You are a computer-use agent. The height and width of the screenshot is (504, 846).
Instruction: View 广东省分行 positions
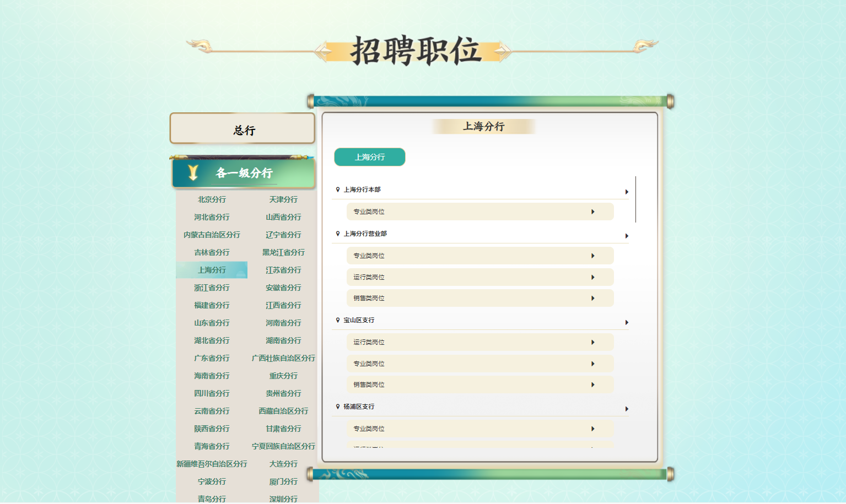click(x=212, y=358)
